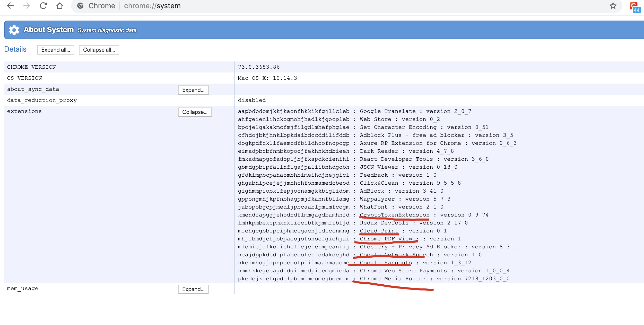Click the Google Network Speech line
Image resolution: width=644 pixels, height=325 pixels.
[360, 255]
